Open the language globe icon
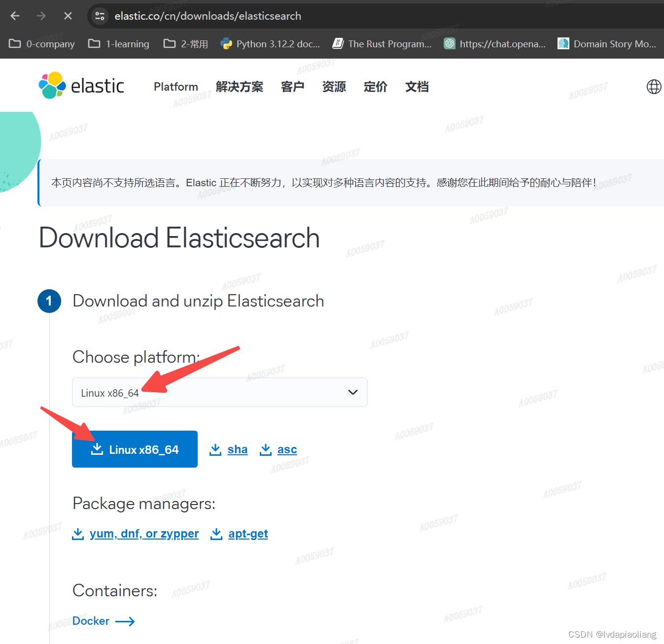664x644 pixels. (x=653, y=86)
